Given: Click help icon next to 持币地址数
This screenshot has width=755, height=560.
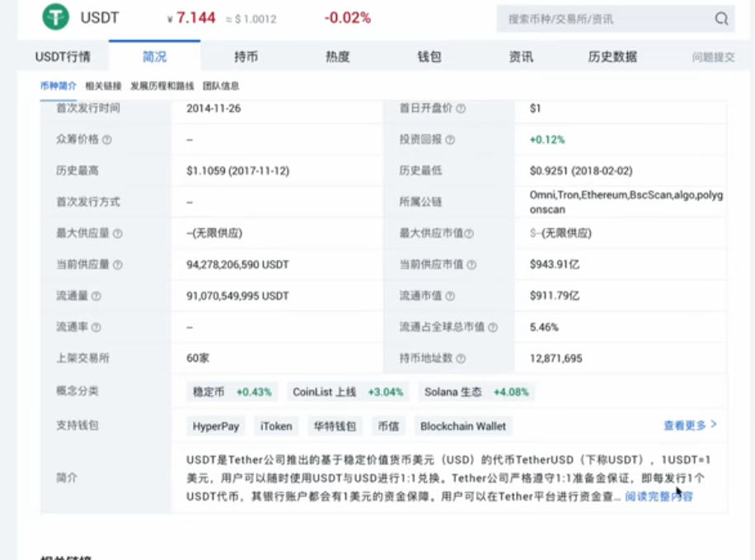Looking at the screenshot, I should 461,359.
